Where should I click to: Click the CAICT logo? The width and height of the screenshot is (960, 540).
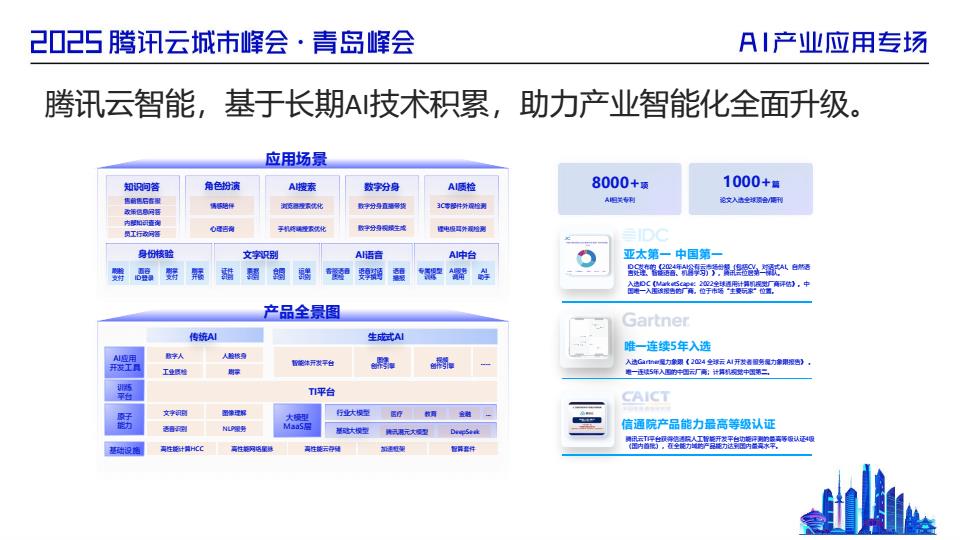click(x=646, y=398)
